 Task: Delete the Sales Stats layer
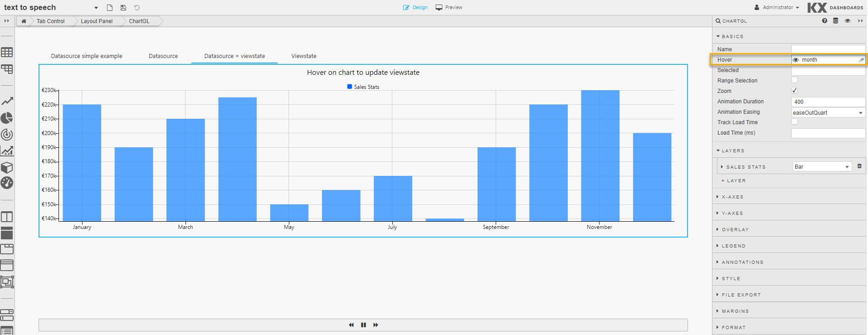coord(859,166)
